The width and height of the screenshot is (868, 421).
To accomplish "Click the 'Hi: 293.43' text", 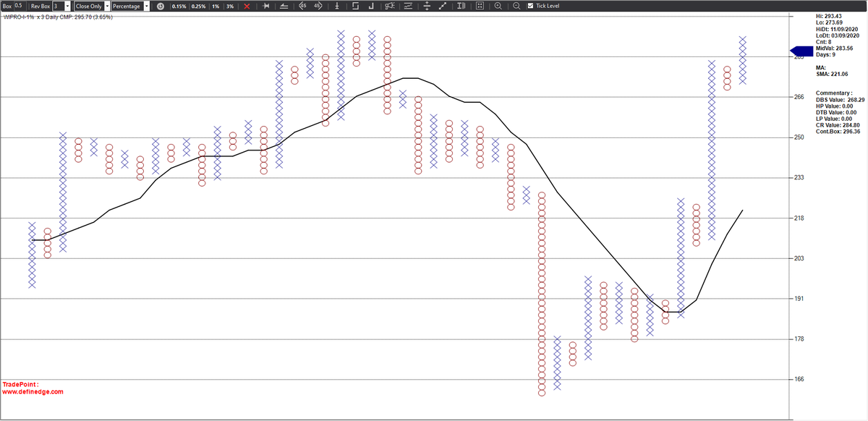I will coord(829,16).
